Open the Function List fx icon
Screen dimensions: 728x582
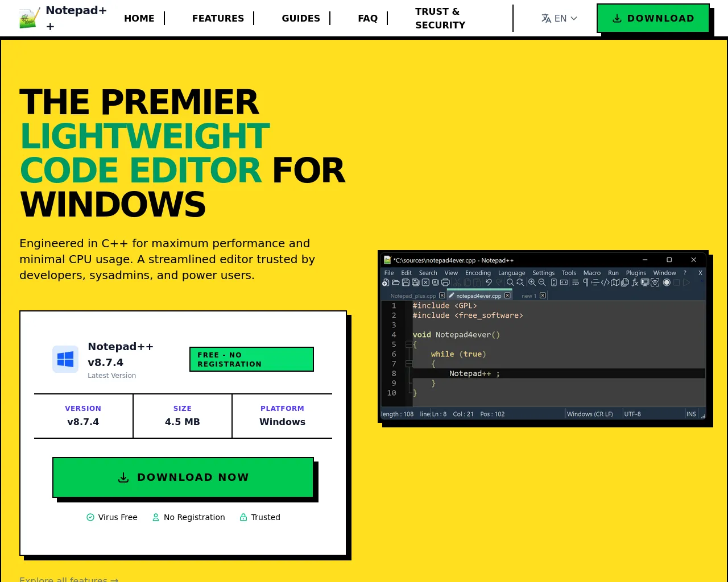pyautogui.click(x=635, y=282)
